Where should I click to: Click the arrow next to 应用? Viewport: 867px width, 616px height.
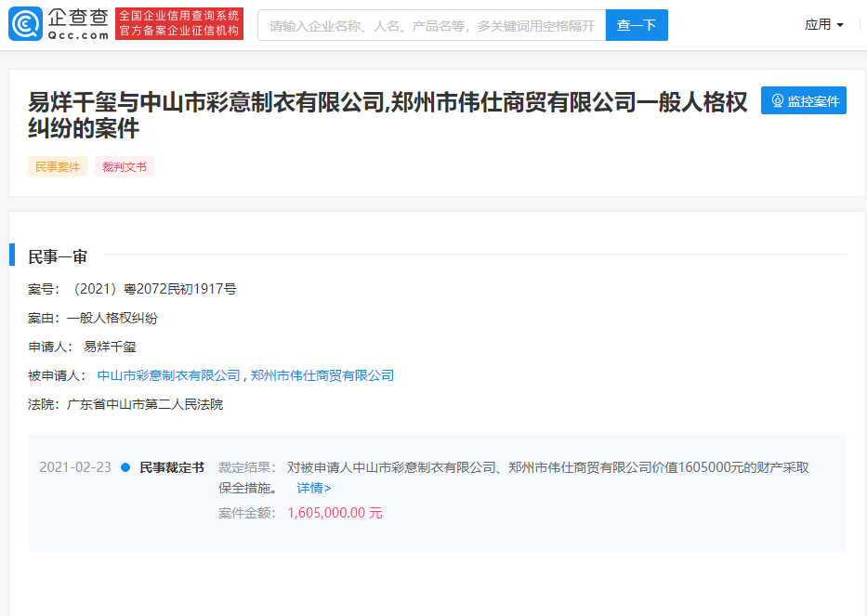[840, 25]
